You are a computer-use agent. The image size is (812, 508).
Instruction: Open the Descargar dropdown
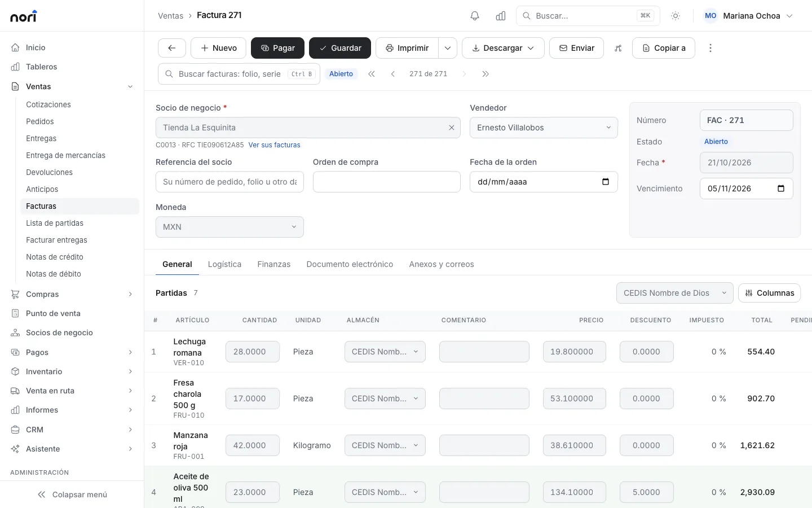coord(503,48)
